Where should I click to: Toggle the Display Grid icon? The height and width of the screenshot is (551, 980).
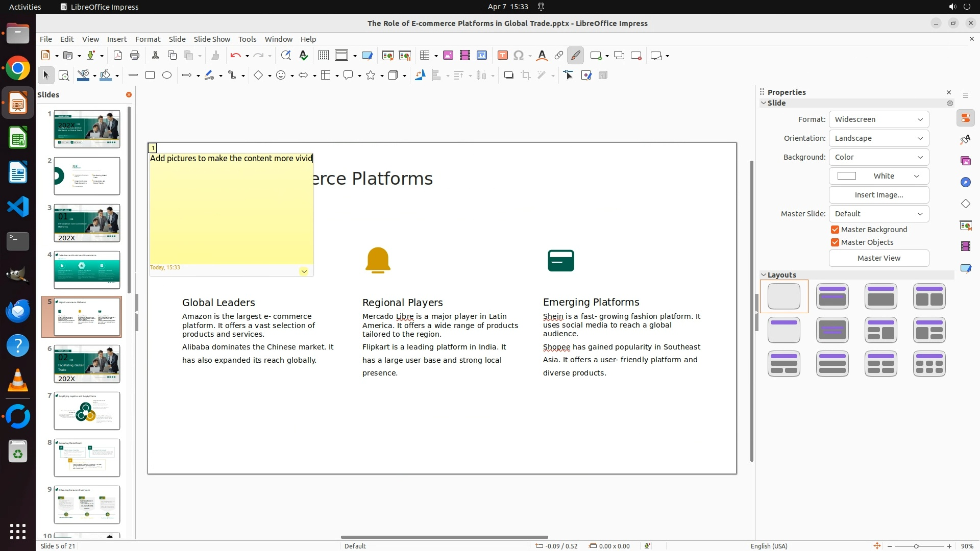click(324, 56)
